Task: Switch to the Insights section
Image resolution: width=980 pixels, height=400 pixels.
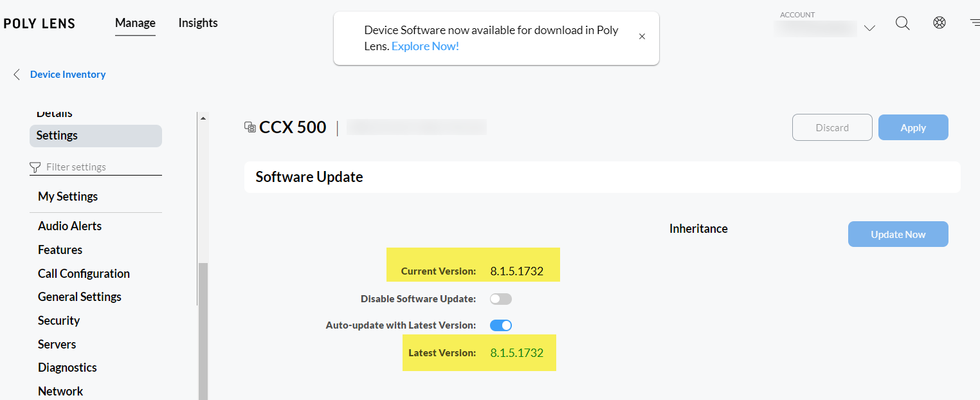Action: pyautogui.click(x=197, y=23)
